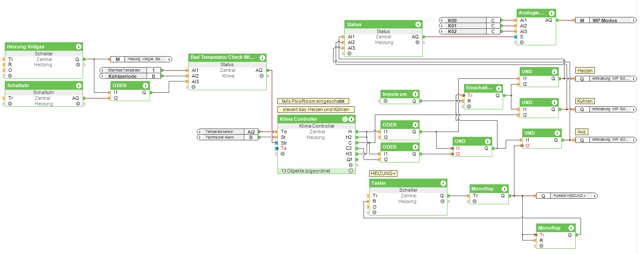Select the Taster block title
This screenshot has height=254, width=644.
[379, 183]
